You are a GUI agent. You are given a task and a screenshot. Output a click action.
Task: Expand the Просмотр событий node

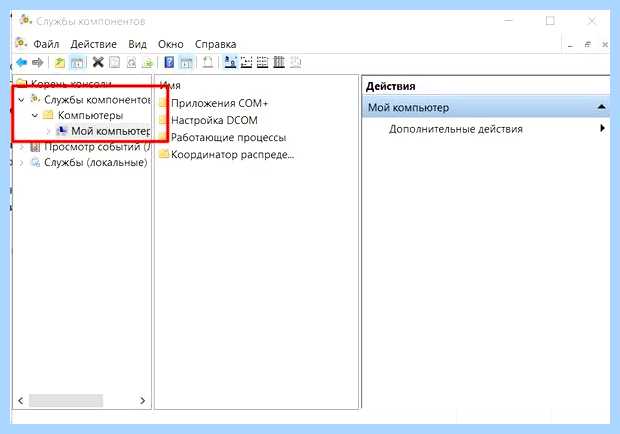22,147
